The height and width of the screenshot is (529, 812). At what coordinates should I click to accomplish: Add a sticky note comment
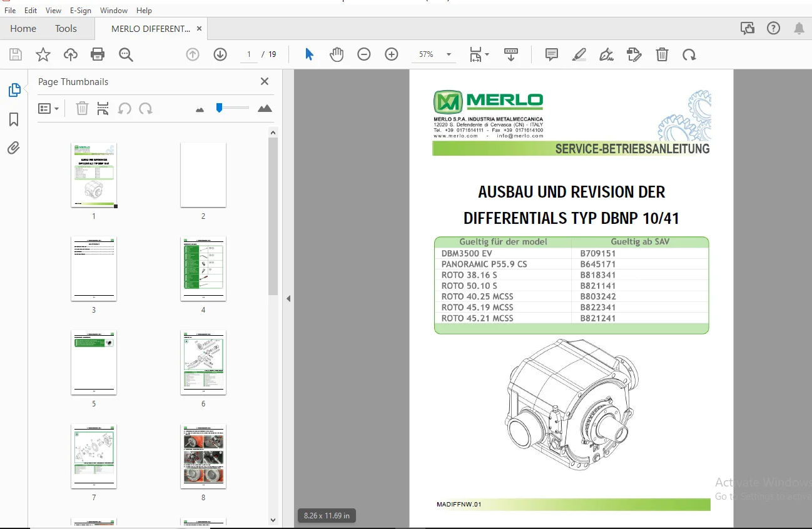click(552, 54)
